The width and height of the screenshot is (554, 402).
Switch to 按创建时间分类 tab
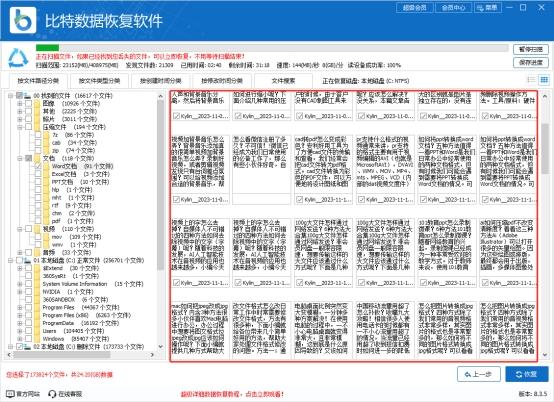coord(161,81)
